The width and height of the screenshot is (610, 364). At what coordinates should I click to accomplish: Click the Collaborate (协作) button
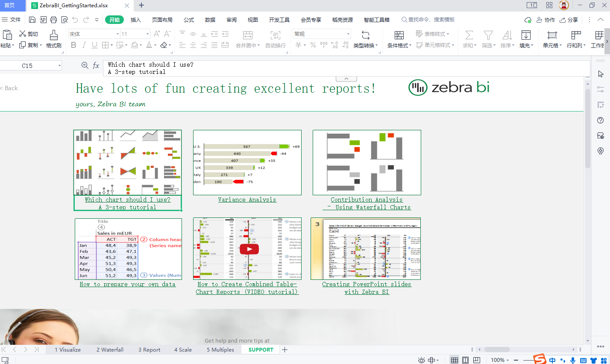tap(545, 20)
